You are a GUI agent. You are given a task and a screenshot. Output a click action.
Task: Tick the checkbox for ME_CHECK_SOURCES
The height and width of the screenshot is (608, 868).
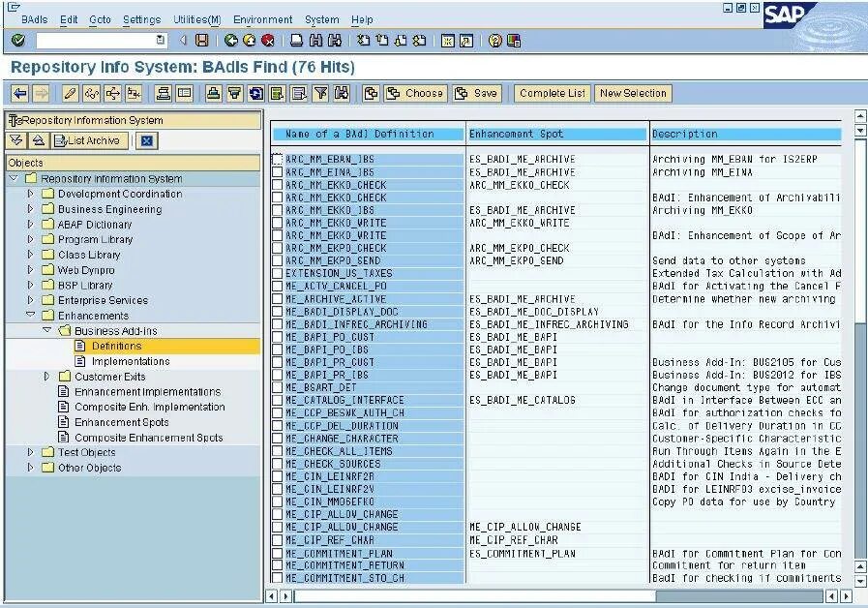[278, 464]
